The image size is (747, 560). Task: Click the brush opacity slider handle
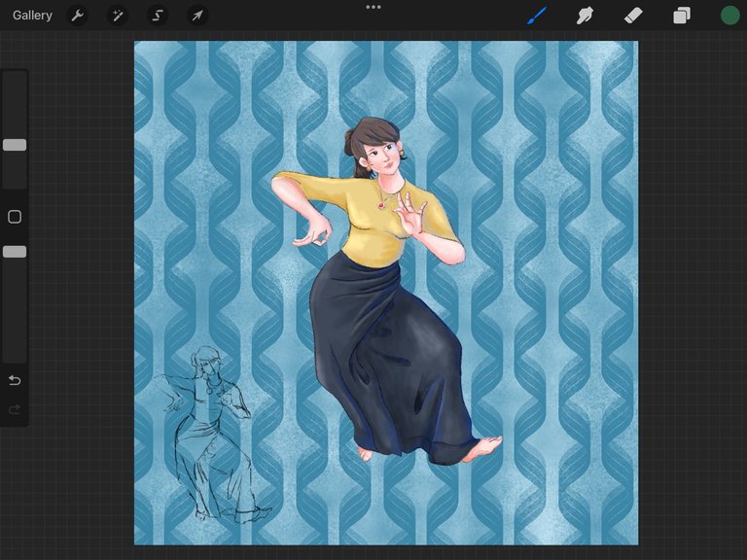pos(15,252)
